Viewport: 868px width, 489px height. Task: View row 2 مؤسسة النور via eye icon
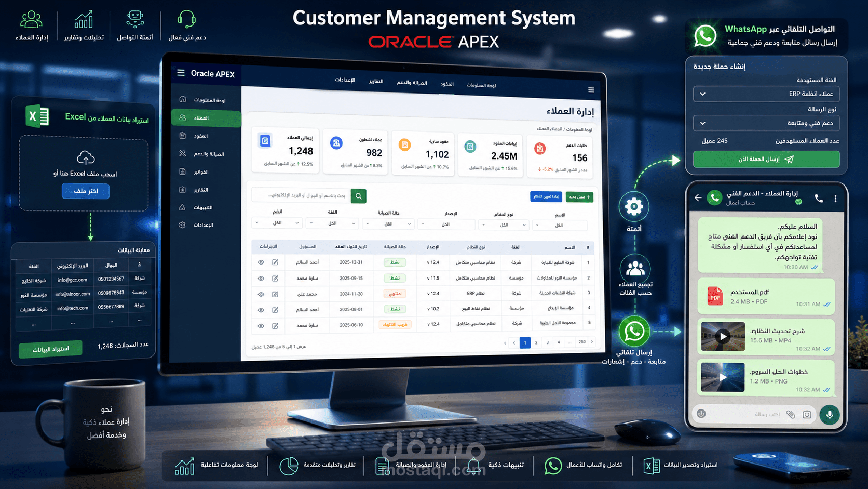point(261,279)
